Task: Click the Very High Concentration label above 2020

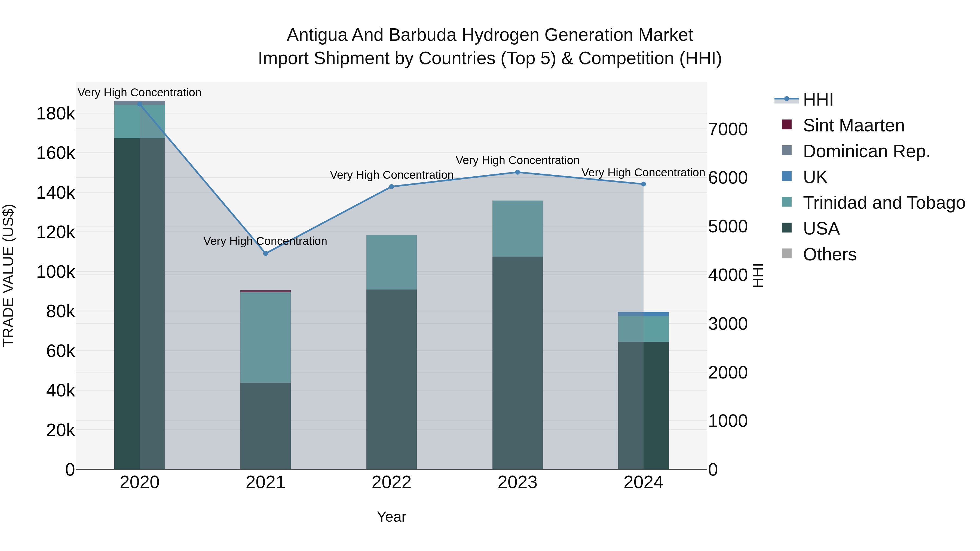Action: pos(140,93)
